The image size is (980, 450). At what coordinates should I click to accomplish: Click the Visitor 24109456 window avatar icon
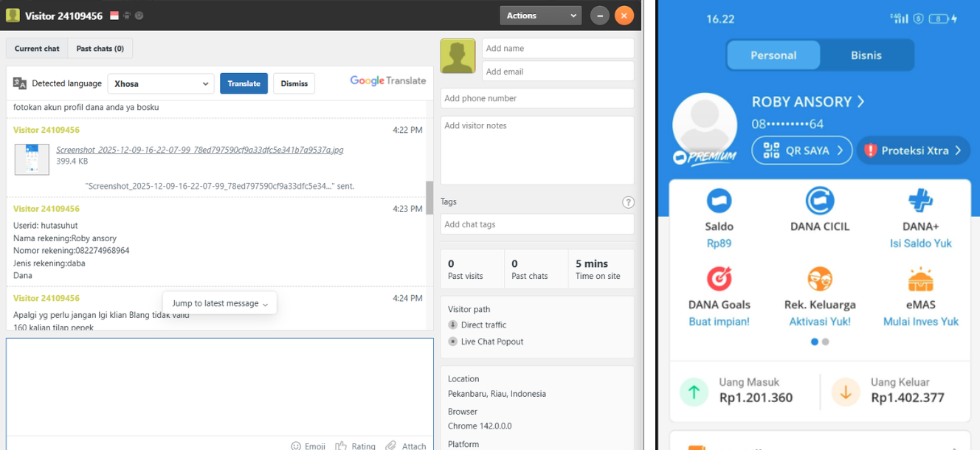(13, 15)
